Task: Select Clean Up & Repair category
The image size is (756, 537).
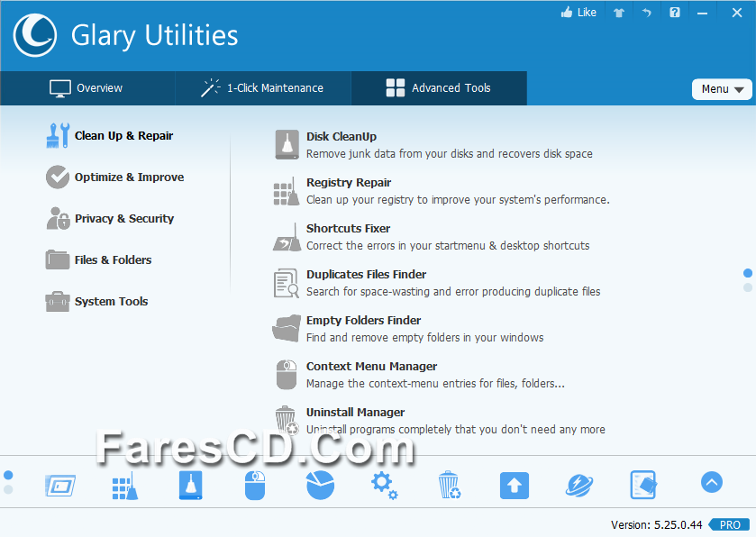Action: [123, 136]
